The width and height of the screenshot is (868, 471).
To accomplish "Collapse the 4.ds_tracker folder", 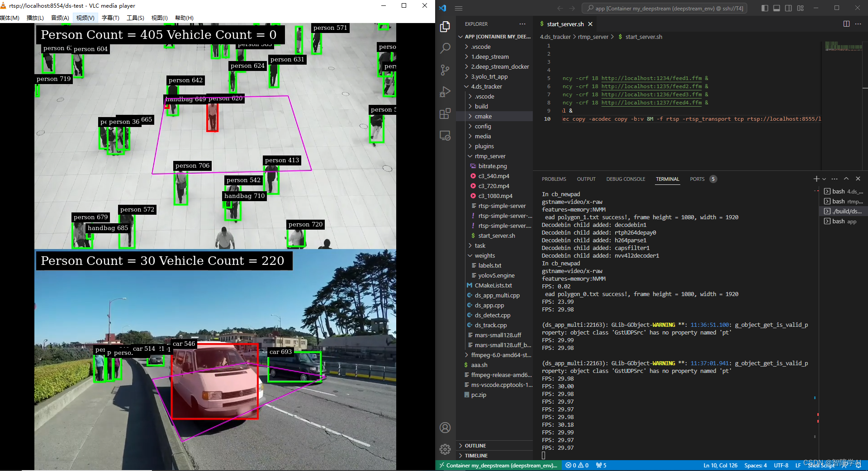I will coord(494,87).
